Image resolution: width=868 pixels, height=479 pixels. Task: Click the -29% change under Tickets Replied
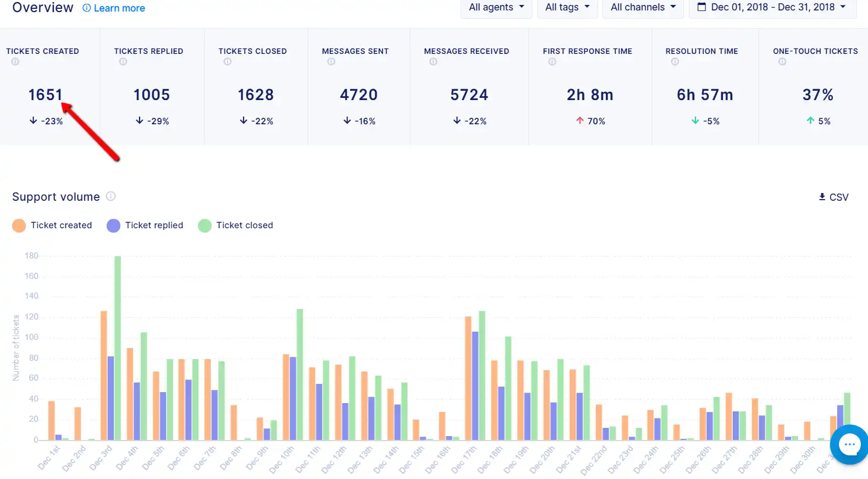point(152,121)
